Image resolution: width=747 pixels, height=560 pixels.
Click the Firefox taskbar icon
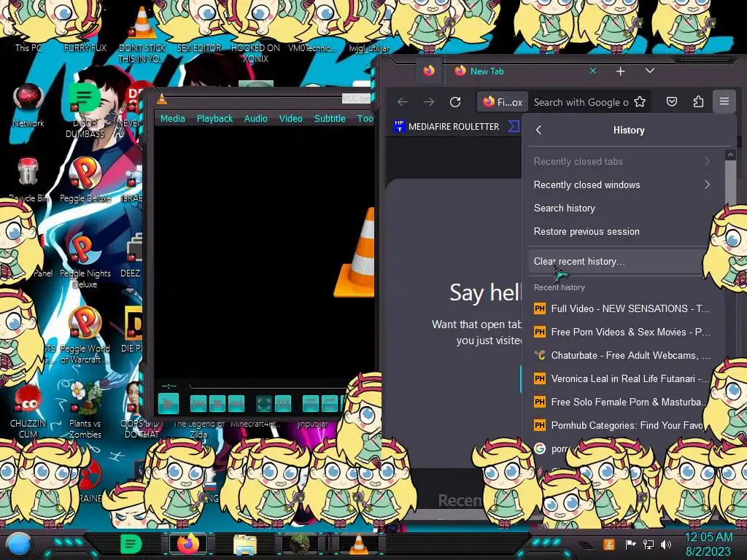tap(187, 544)
